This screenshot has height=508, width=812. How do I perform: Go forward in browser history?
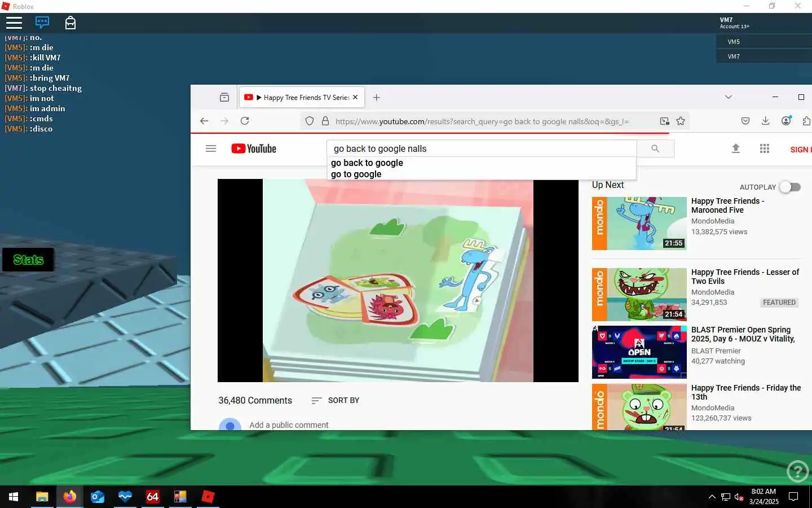coord(224,121)
